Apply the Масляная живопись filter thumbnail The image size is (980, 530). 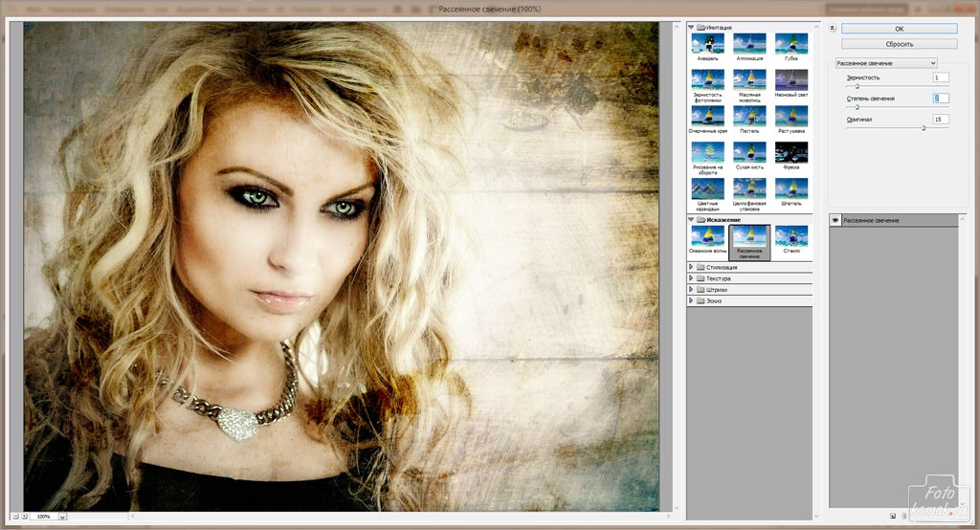[x=749, y=80]
